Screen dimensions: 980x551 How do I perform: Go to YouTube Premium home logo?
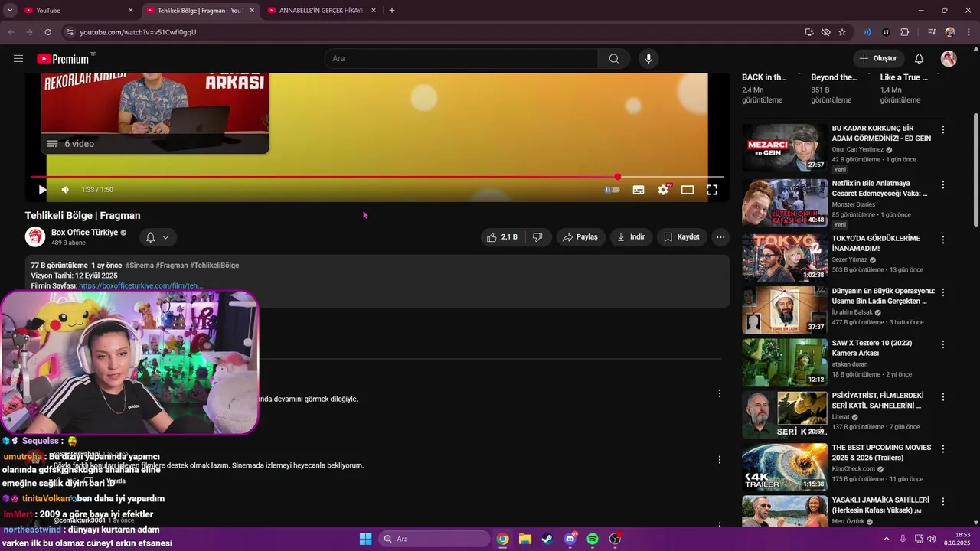(63, 59)
